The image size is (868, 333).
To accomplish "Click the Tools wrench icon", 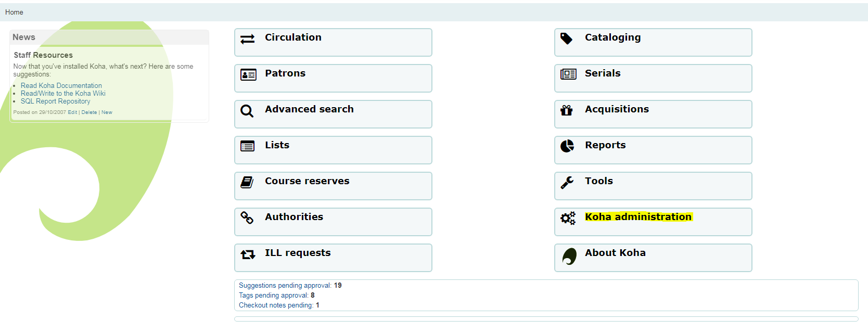I will 567,182.
